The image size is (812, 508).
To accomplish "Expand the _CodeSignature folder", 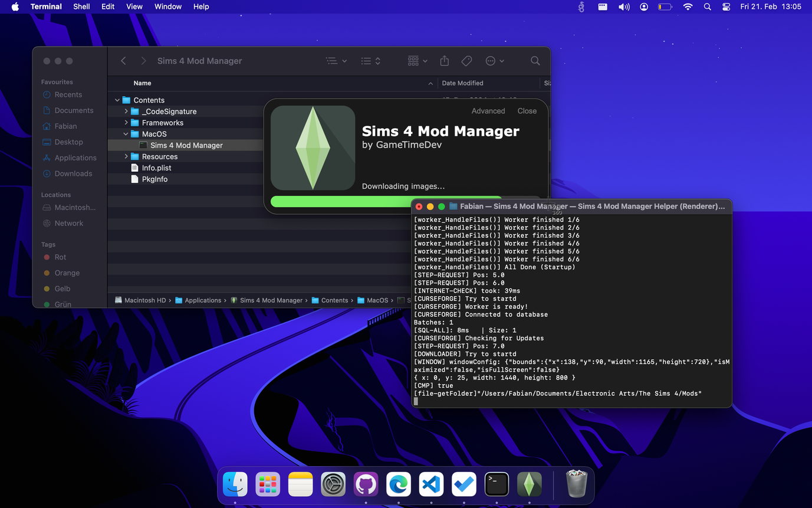I will [x=126, y=112].
